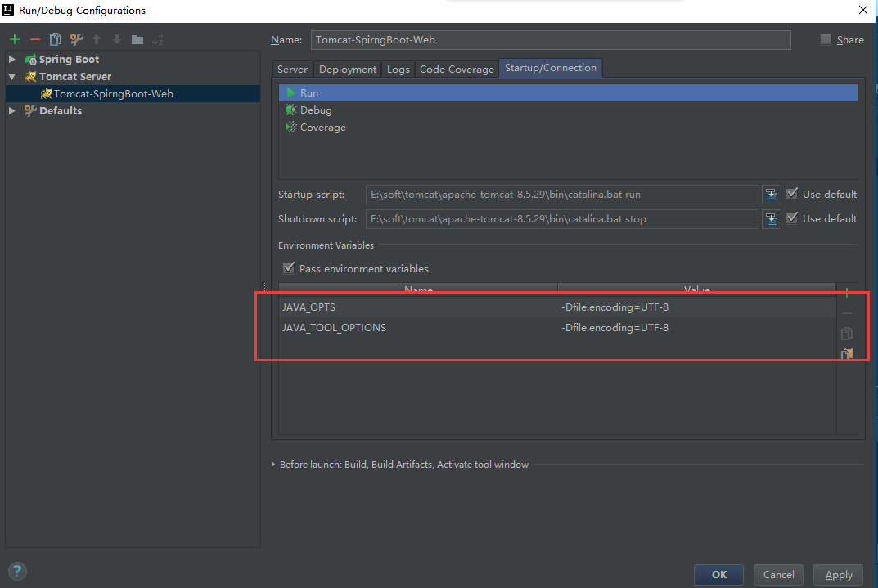Click the Value column header

(x=697, y=290)
